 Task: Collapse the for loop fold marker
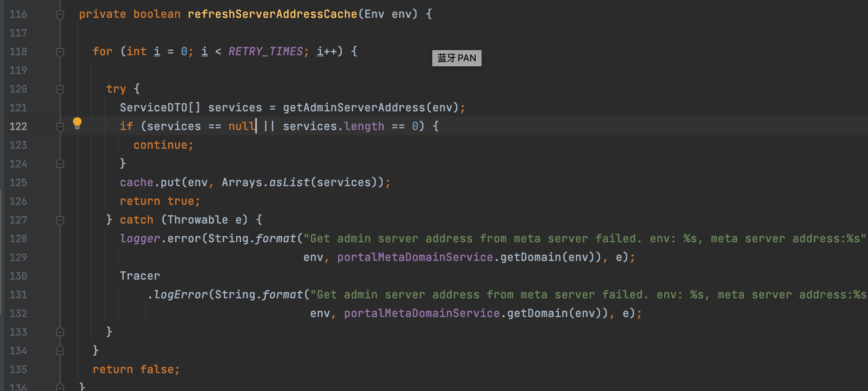pyautogui.click(x=60, y=52)
